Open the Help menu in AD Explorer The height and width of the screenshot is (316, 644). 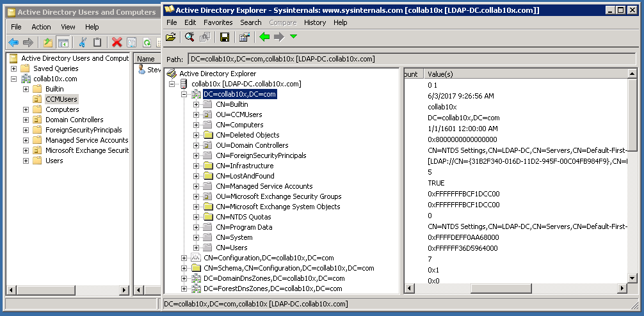[x=341, y=22]
